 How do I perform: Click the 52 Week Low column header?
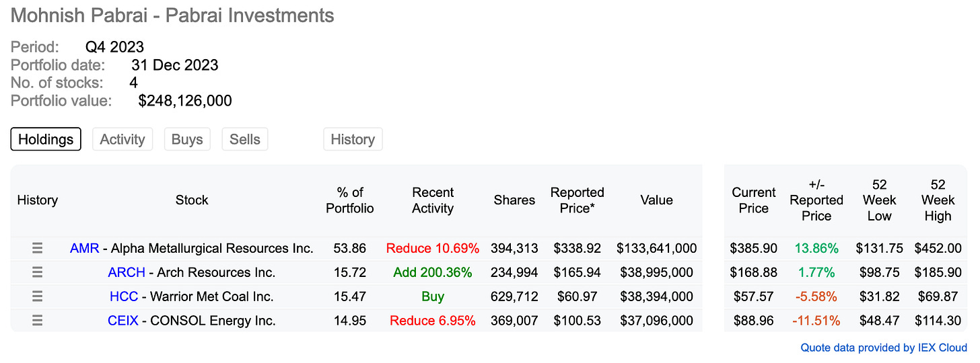[x=880, y=200]
